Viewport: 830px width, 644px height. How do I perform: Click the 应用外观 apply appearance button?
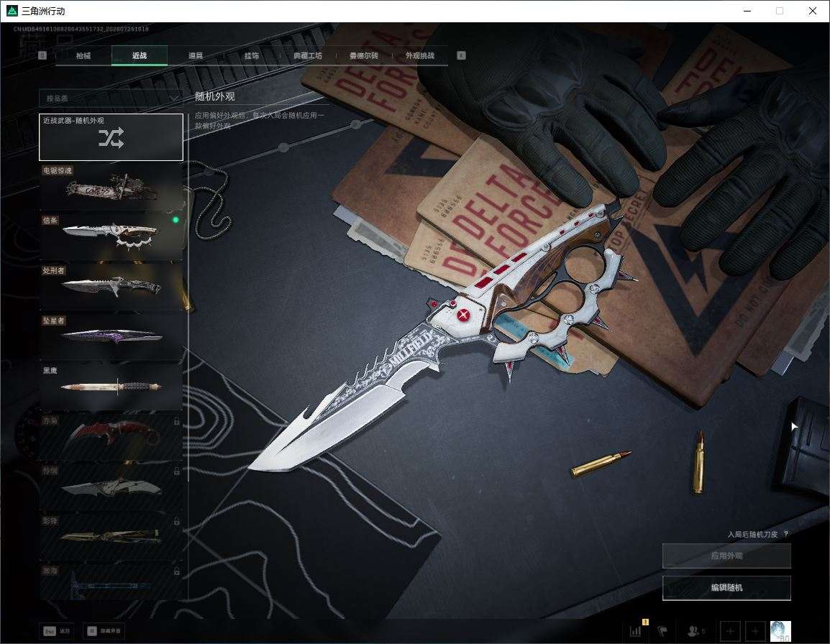[726, 556]
